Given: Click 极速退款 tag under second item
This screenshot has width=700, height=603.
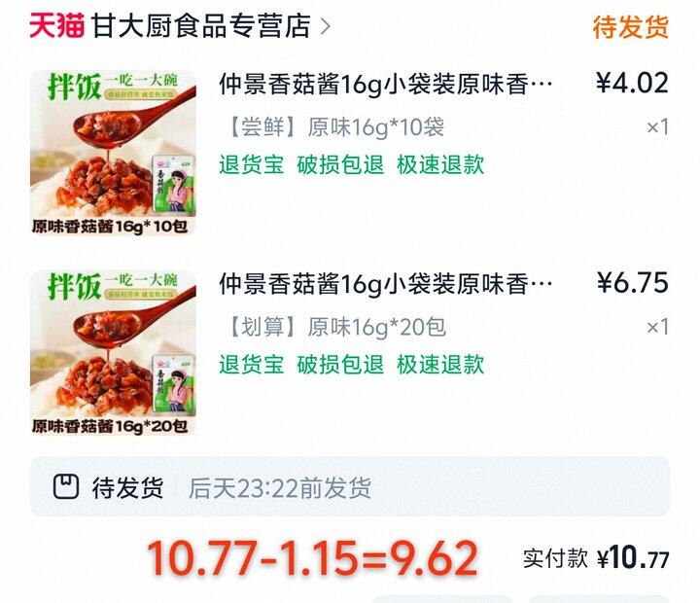Looking at the screenshot, I should 440,364.
